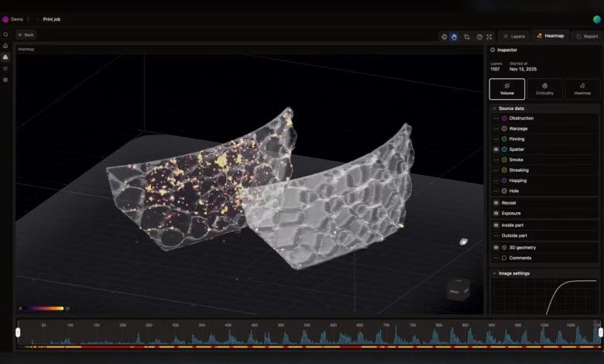This screenshot has height=364, width=604.
Task: Open the home icon in left sidebar
Action: 5,46
